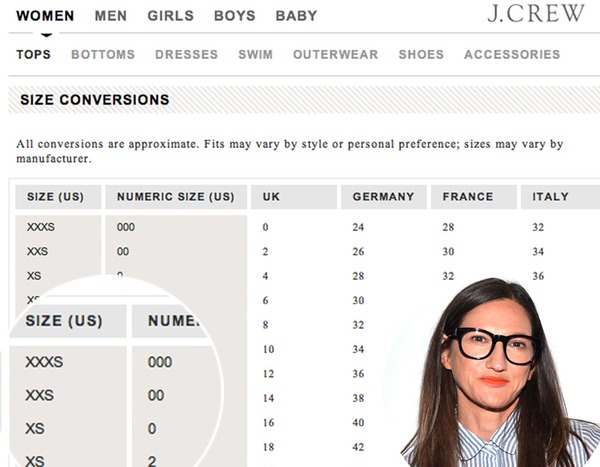The image size is (600, 467).
Task: Click the XXXS cell in the table's first row
Action: pyautogui.click(x=41, y=227)
